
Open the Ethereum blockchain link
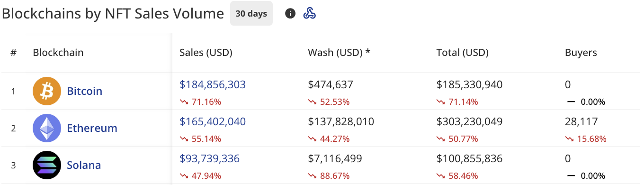pos(92,128)
